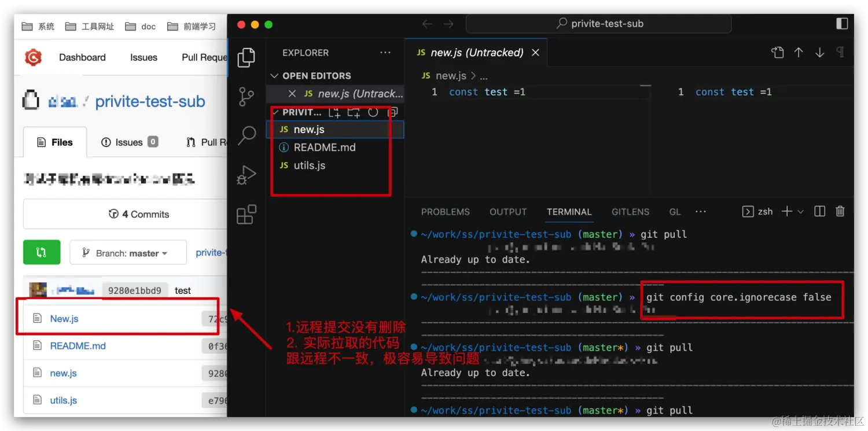This screenshot has height=431, width=868.
Task: Open the privite-test-sub command center search
Action: tap(599, 24)
